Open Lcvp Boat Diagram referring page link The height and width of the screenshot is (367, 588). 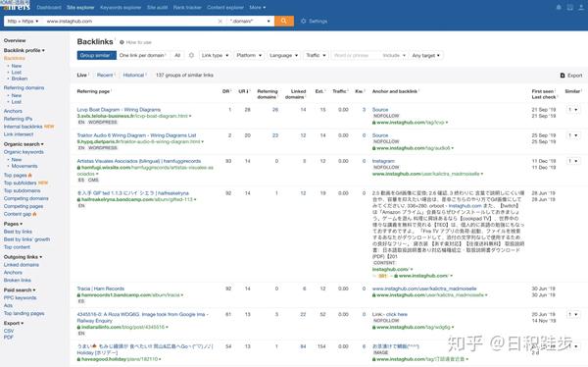[x=119, y=110]
